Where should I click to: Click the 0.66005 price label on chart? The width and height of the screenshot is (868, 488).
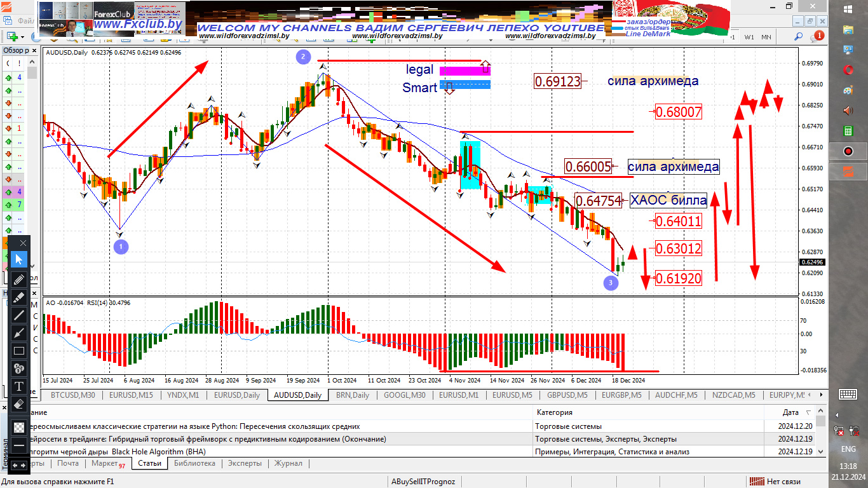pyautogui.click(x=588, y=166)
